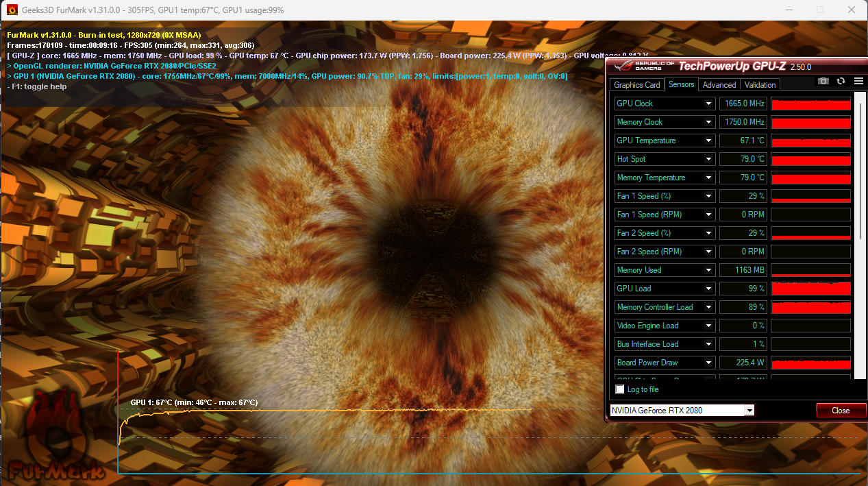Click the Memory Controller Load history graph

pos(811,307)
